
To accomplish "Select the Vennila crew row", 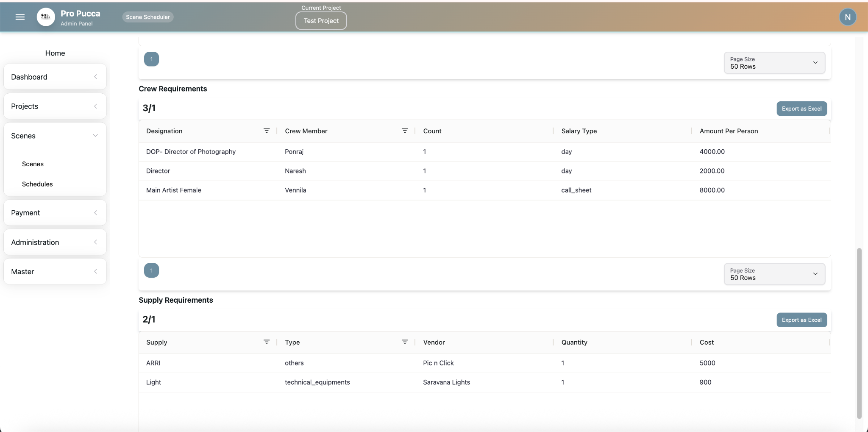I will pos(295,190).
